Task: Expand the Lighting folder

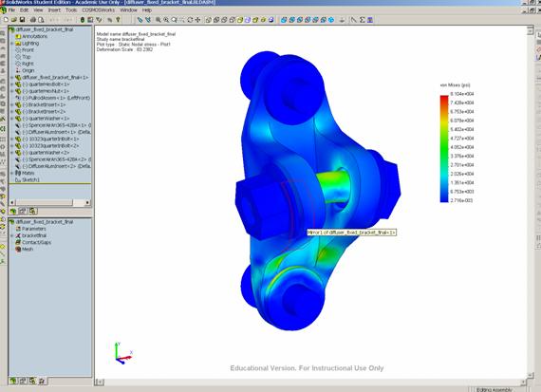Action: tap(12, 43)
